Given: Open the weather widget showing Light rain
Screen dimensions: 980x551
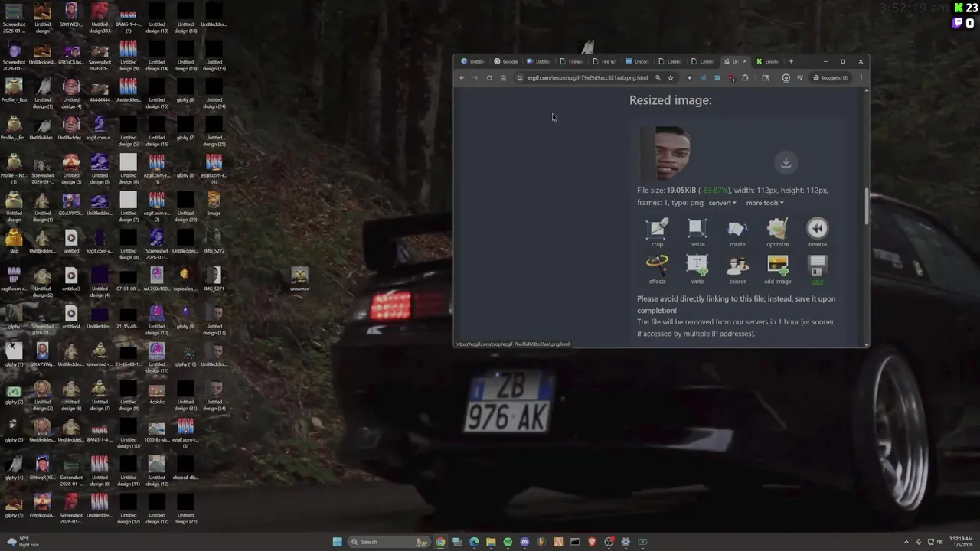Looking at the screenshot, I should 23,542.
